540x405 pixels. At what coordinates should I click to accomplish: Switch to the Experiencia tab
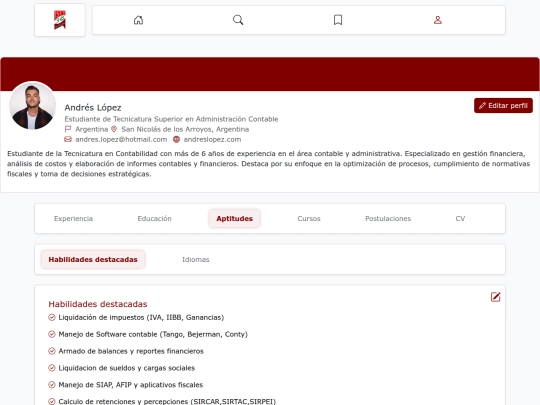click(73, 219)
